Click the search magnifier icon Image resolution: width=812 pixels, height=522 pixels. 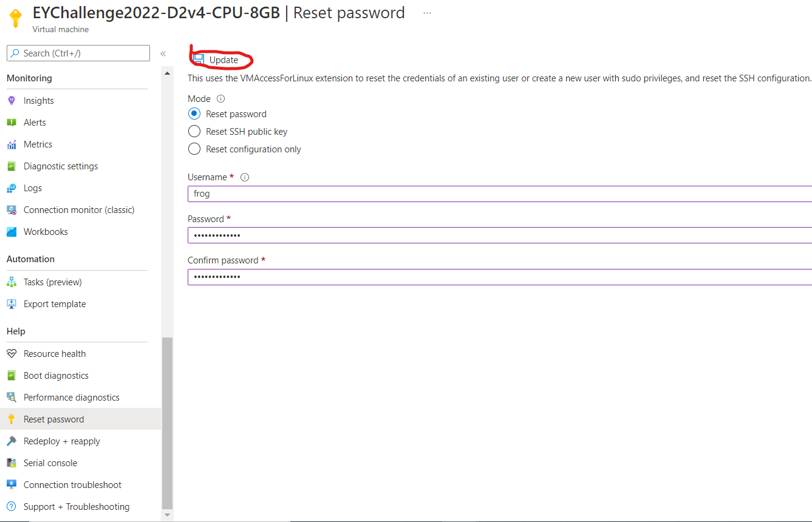coord(15,53)
